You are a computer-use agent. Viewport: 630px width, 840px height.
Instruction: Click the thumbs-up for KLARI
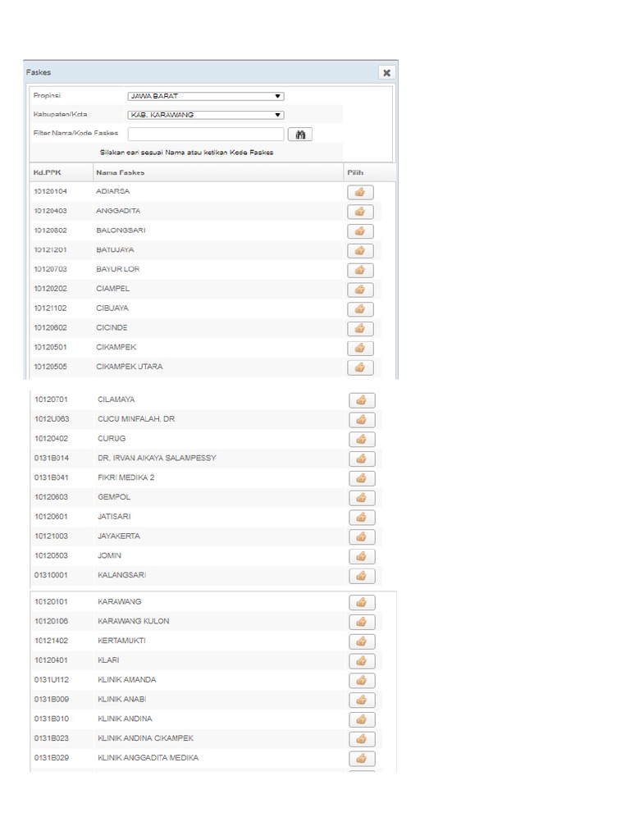pos(362,661)
